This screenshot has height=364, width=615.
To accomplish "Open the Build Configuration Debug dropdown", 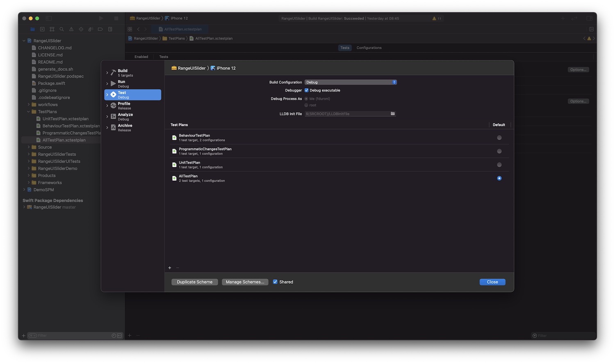I will (351, 82).
